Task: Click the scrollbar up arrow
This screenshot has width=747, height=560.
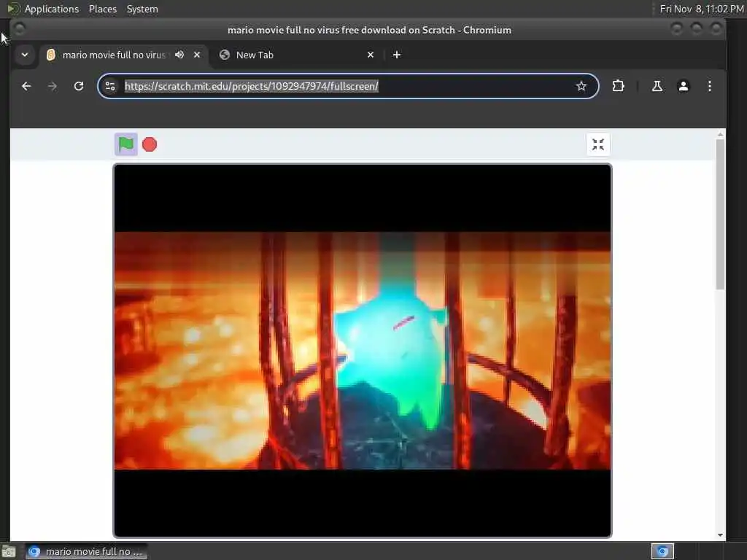Action: tap(720, 135)
